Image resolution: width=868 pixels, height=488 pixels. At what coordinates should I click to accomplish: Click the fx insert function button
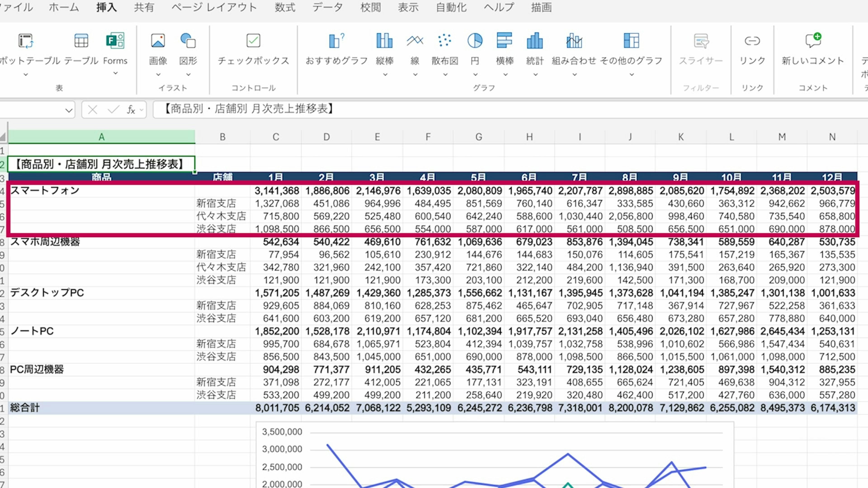[x=131, y=109]
